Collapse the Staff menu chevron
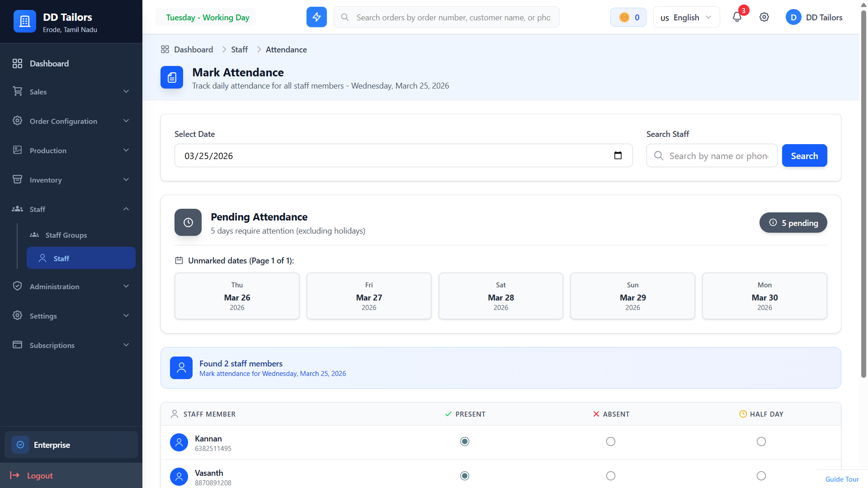The image size is (868, 488). pyautogui.click(x=126, y=209)
